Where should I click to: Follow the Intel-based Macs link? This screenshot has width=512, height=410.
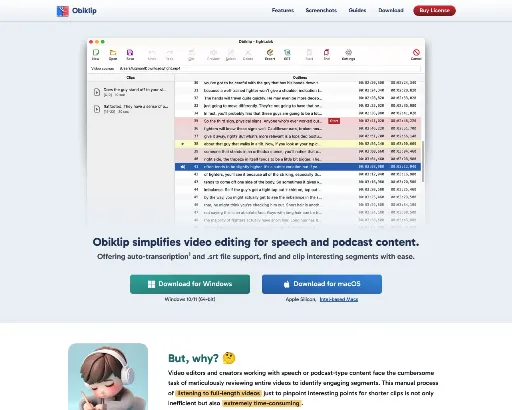(x=339, y=299)
